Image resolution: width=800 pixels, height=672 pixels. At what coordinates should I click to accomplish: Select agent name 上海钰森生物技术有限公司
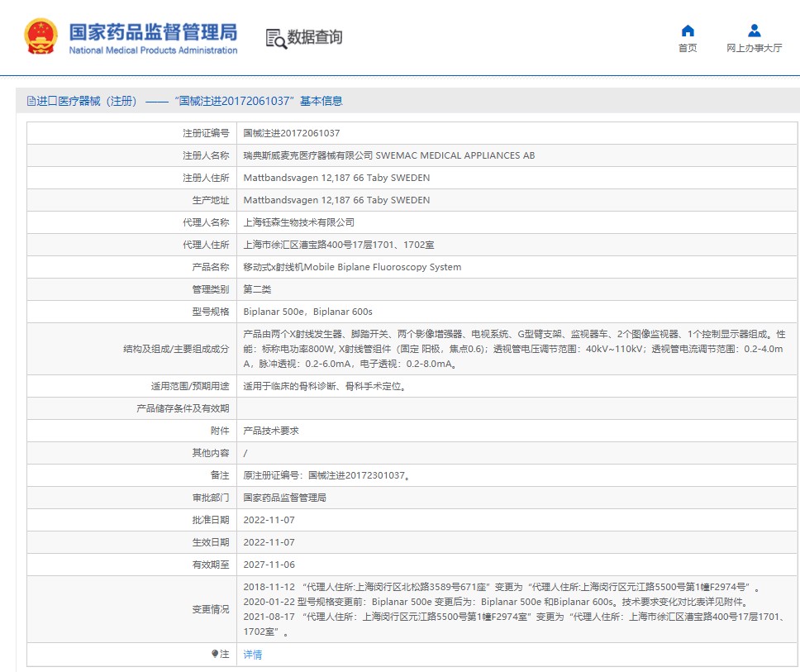tap(299, 222)
